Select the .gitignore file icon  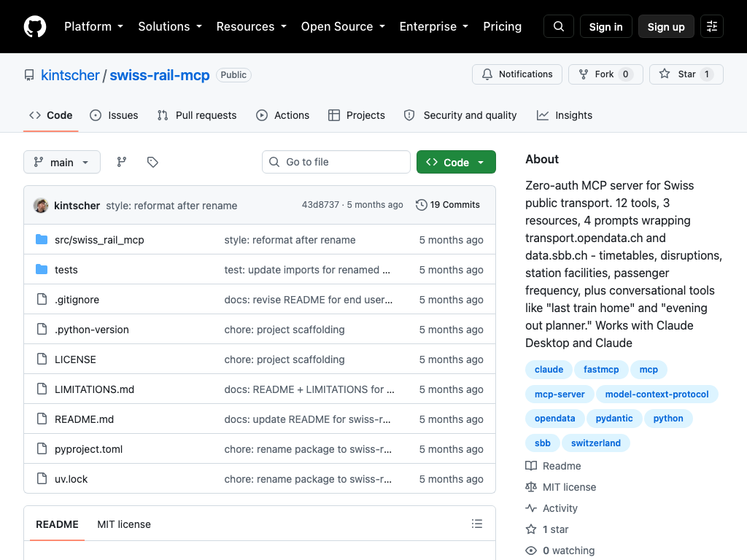coord(42,299)
